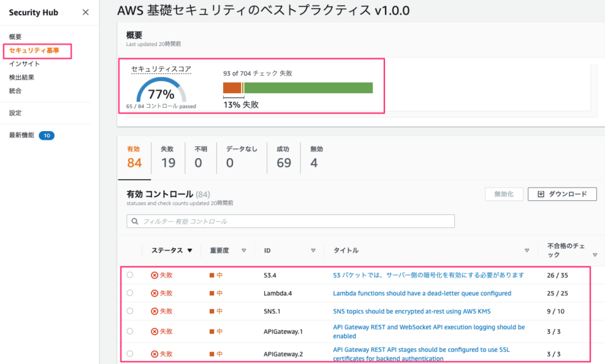605x364 pixels.
Task: Click the S3.4 ID cell
Action: coord(270,275)
